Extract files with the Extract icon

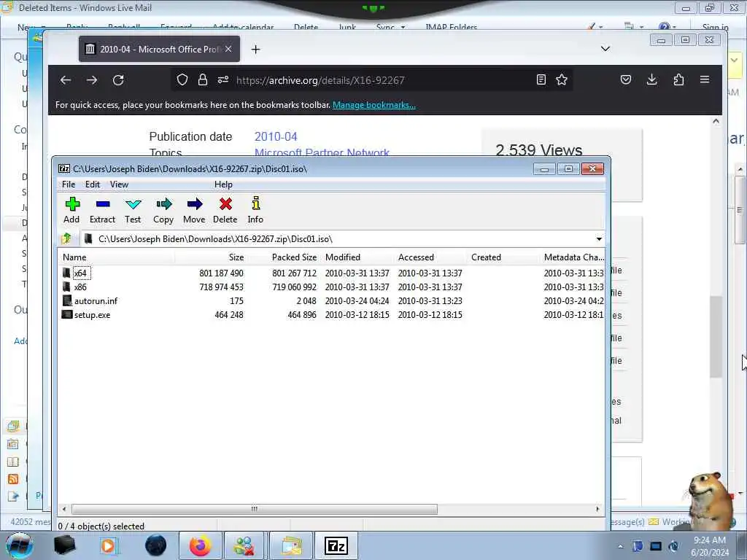click(102, 210)
